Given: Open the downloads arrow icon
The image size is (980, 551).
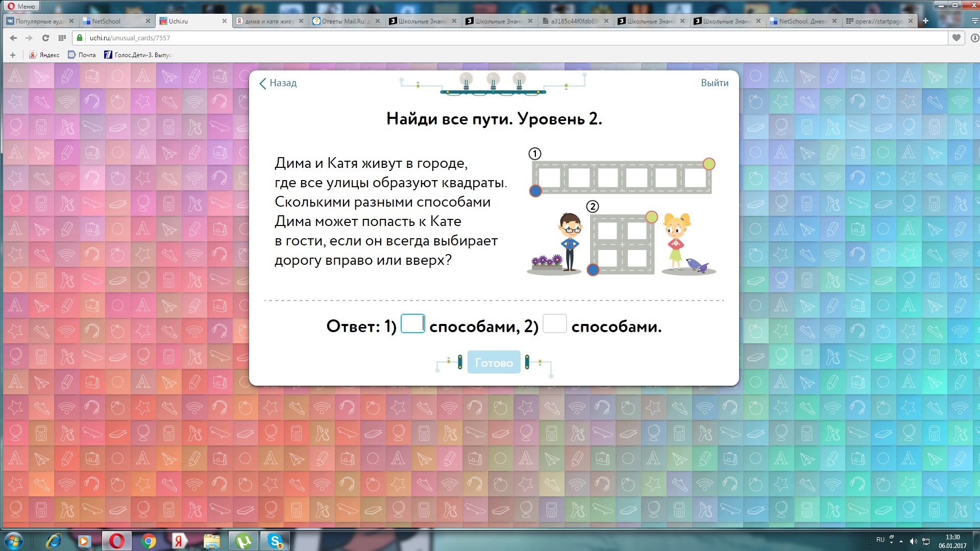Looking at the screenshot, I should click(x=974, y=38).
